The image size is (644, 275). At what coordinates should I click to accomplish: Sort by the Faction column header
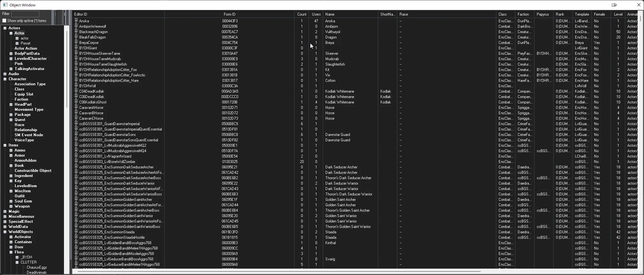(x=525, y=14)
